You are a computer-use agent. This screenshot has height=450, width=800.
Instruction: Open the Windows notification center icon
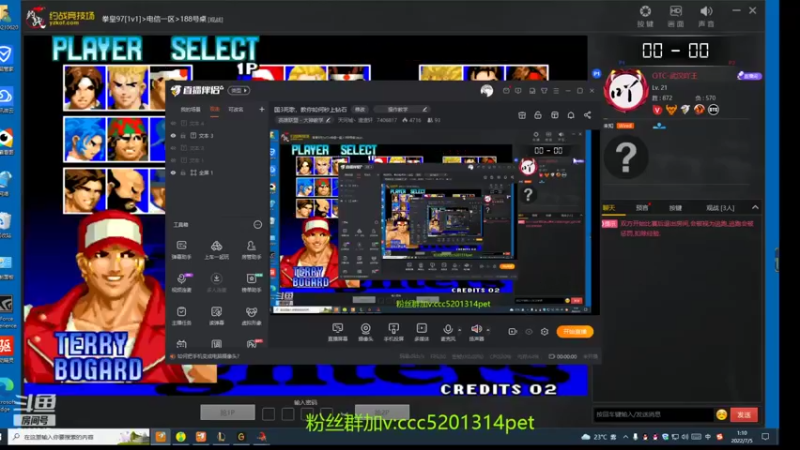tap(765, 437)
